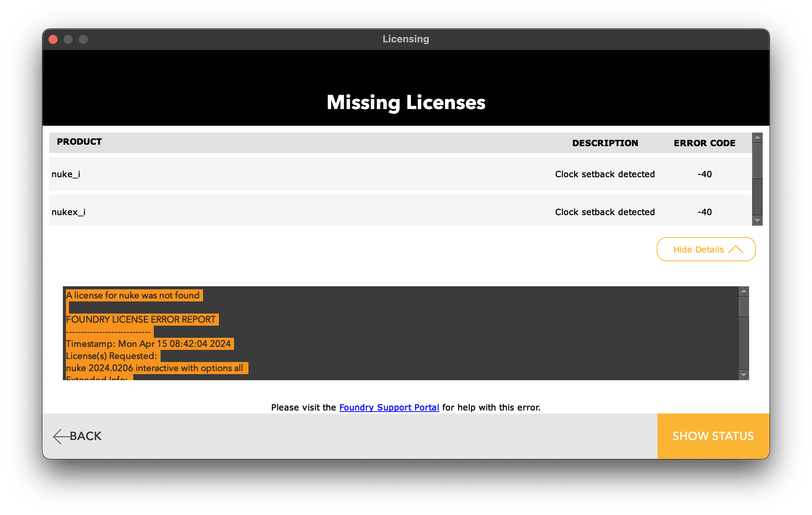Click table scrollbar up arrow
This screenshot has height=515, width=812.
[757, 137]
